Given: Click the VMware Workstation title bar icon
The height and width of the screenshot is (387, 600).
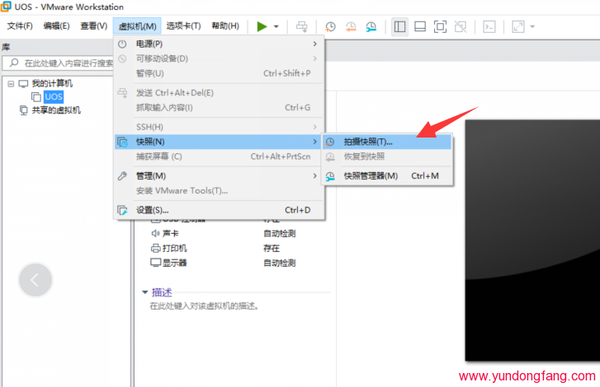Looking at the screenshot, I should 5,7.
